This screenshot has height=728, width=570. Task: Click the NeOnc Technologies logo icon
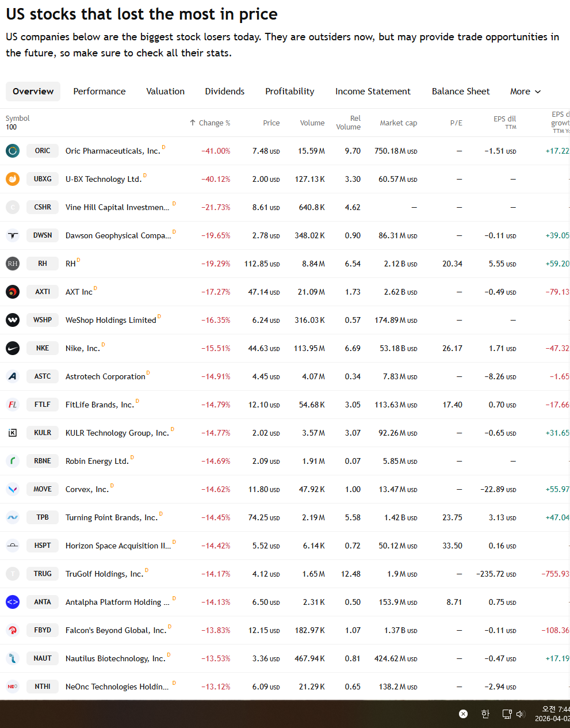[x=13, y=687]
